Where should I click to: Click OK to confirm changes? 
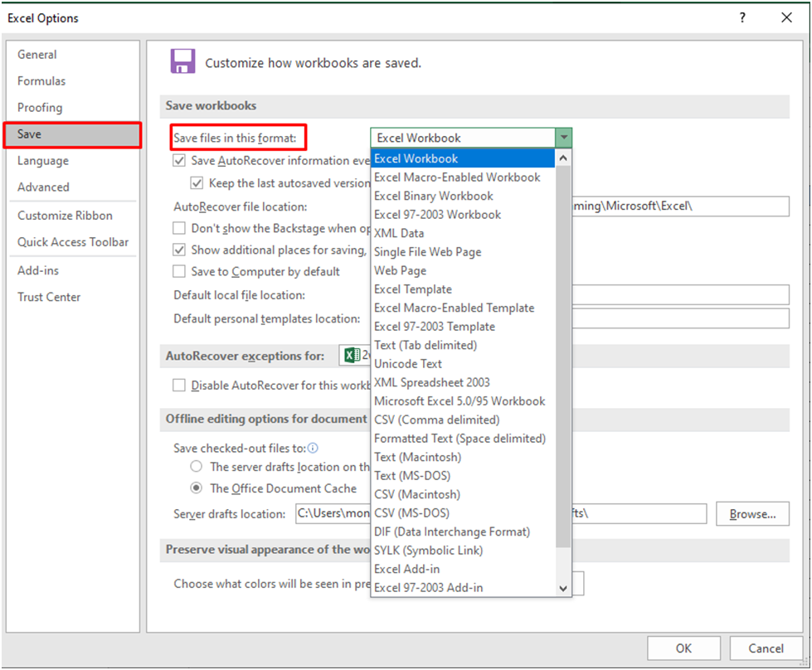pyautogui.click(x=683, y=648)
